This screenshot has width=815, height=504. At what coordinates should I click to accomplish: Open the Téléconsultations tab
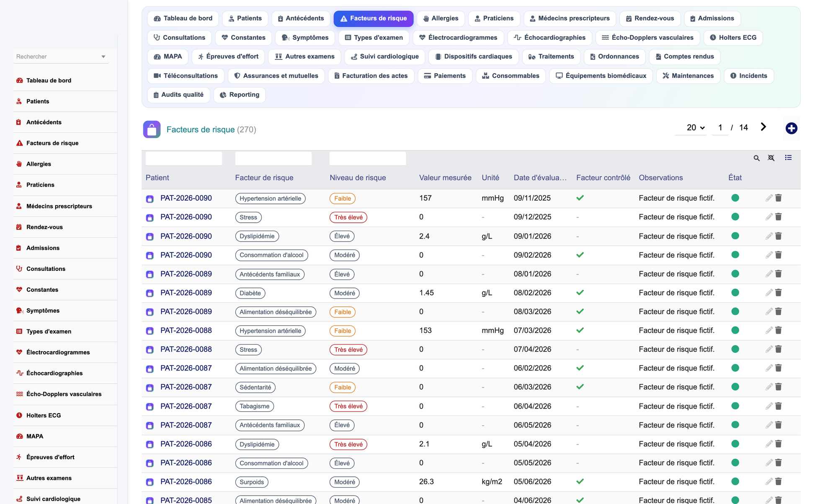click(x=186, y=76)
